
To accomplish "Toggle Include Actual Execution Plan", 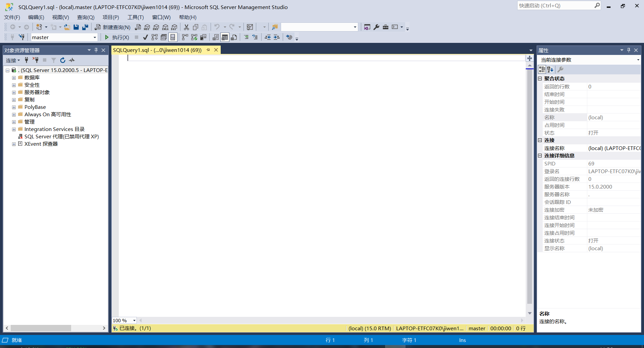I will click(x=185, y=37).
